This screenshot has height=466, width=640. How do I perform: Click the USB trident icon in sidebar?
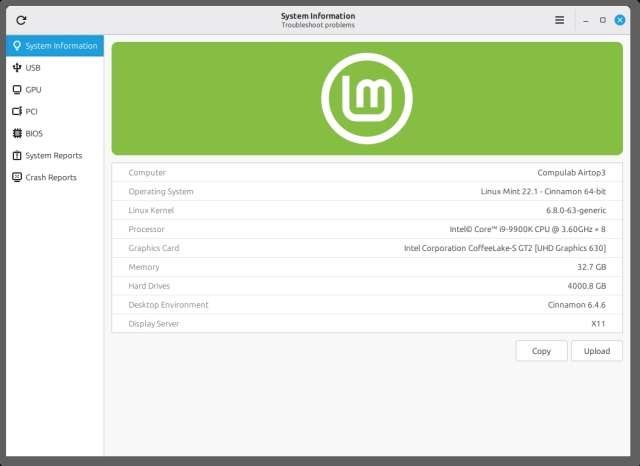[x=17, y=68]
